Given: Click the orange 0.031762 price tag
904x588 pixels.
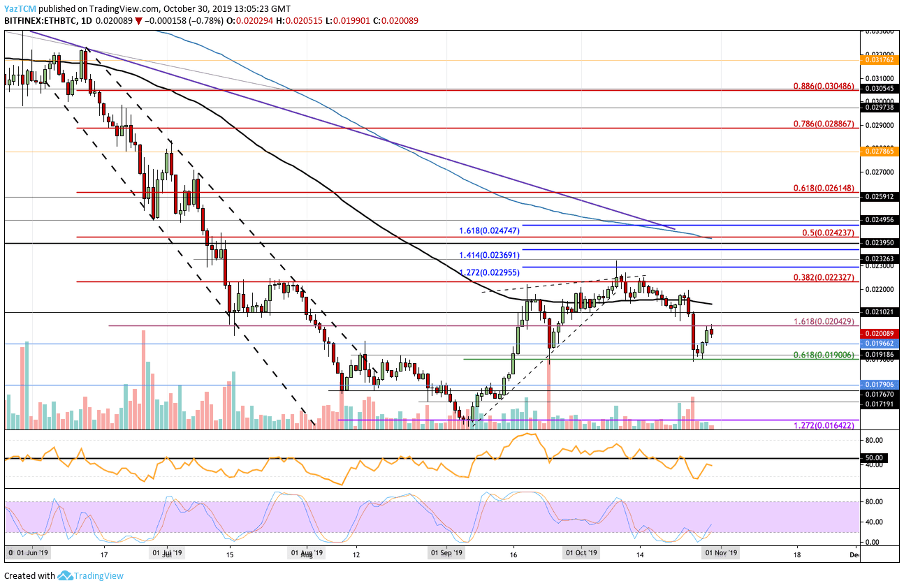Looking at the screenshot, I should [x=880, y=60].
